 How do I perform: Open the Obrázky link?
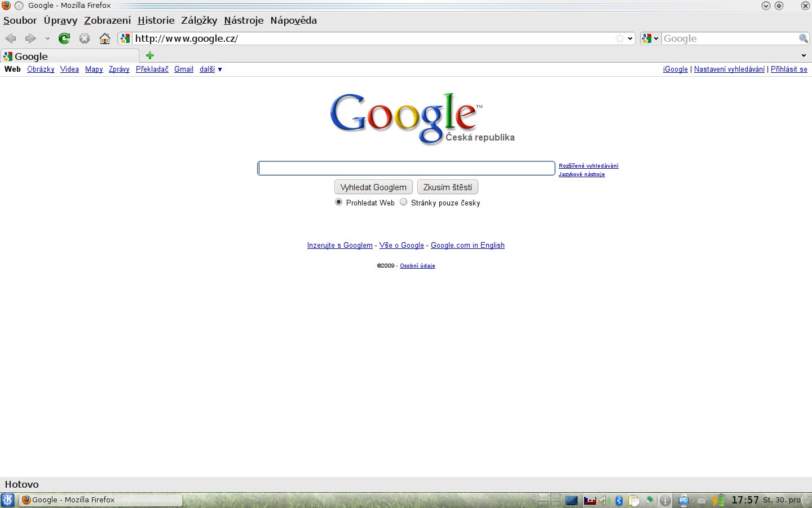coord(41,69)
